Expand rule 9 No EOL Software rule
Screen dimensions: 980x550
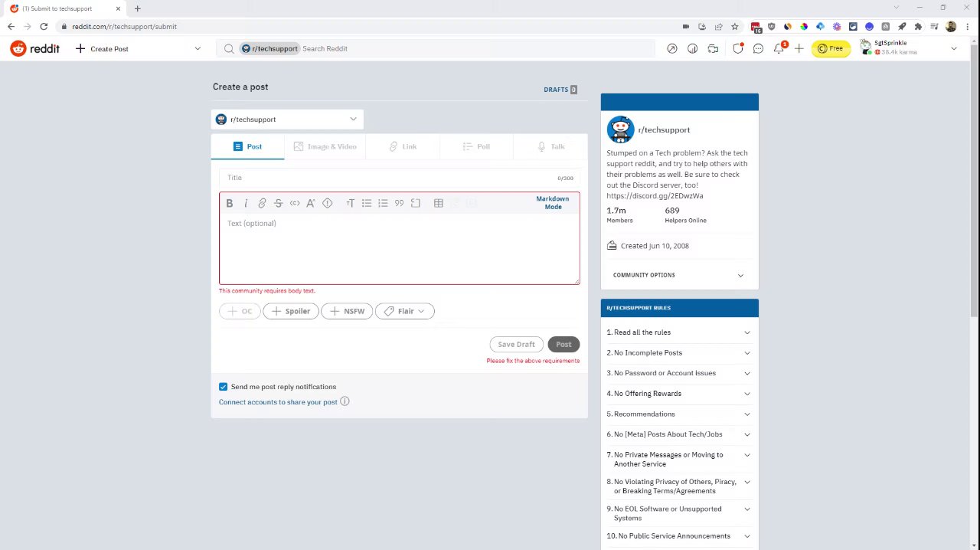pyautogui.click(x=679, y=513)
